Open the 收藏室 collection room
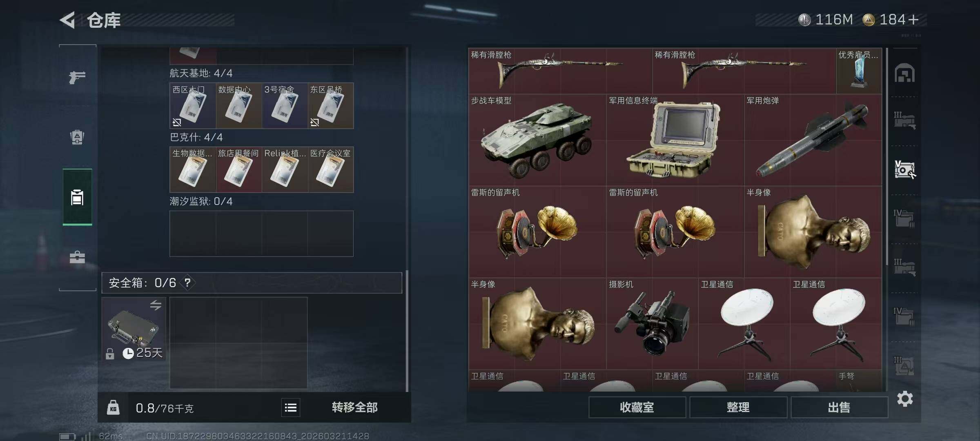The width and height of the screenshot is (980, 441). tap(637, 407)
